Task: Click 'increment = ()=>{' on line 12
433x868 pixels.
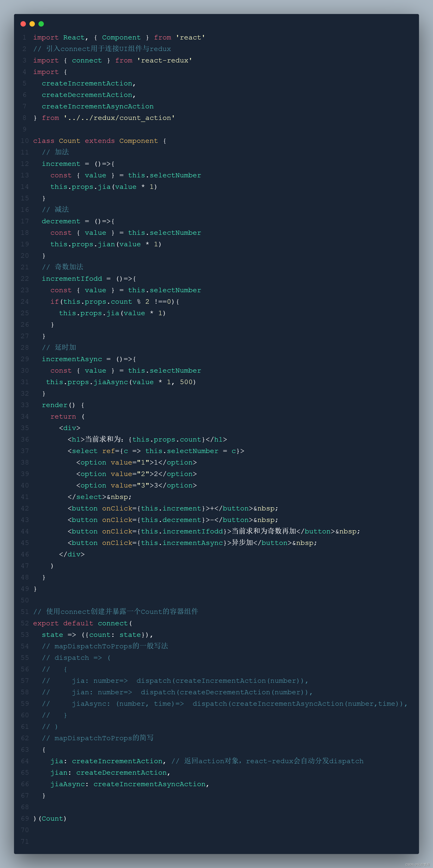Action: [x=78, y=164]
